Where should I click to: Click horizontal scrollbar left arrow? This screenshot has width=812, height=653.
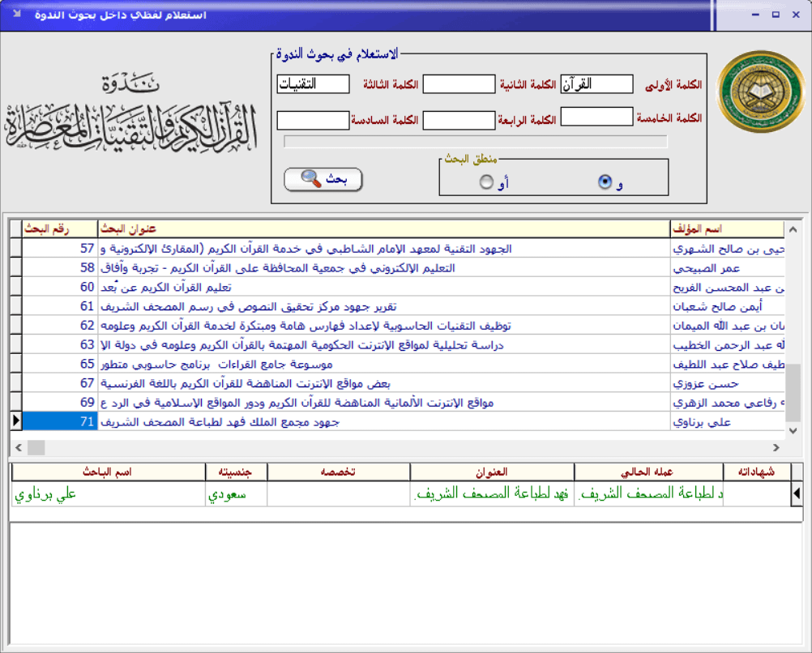[x=19, y=447]
